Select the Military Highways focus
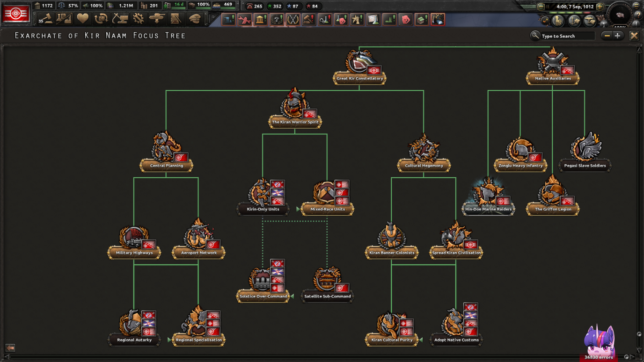The image size is (644, 362). click(134, 242)
